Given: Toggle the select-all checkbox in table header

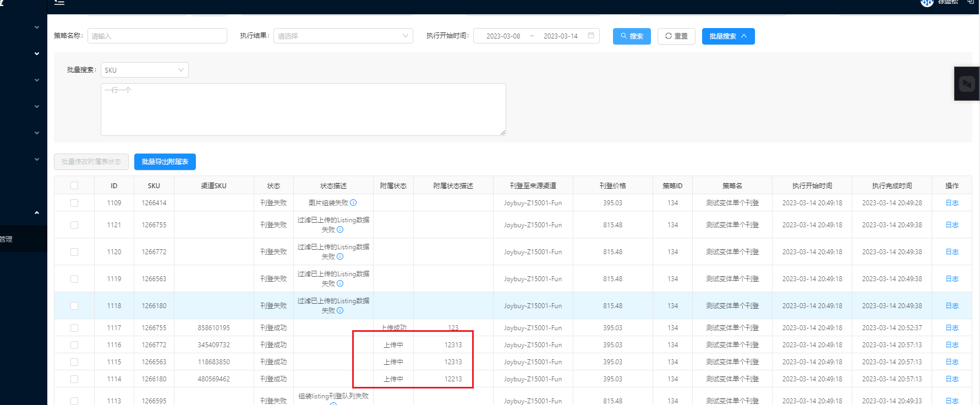Looking at the screenshot, I should [74, 185].
